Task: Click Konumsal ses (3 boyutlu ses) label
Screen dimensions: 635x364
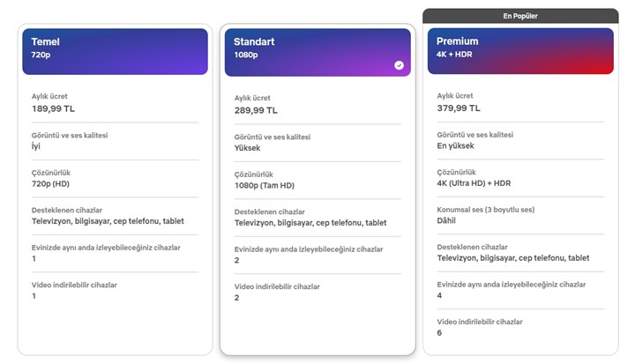Action: [484, 210]
